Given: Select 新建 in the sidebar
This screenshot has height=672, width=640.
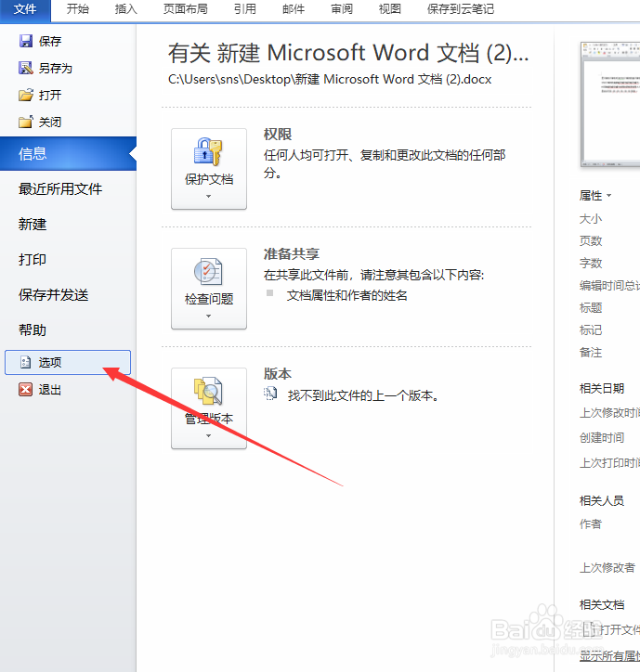Looking at the screenshot, I should click(x=33, y=224).
